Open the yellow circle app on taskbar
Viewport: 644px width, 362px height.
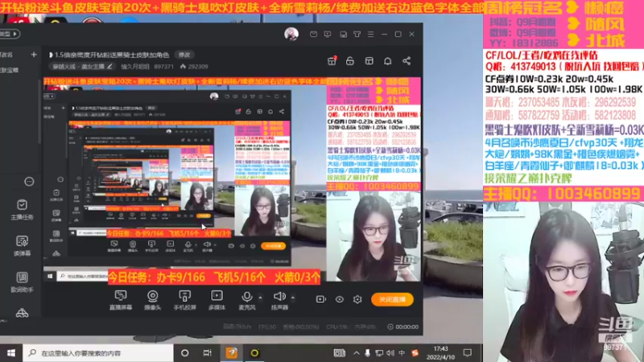pos(254,353)
